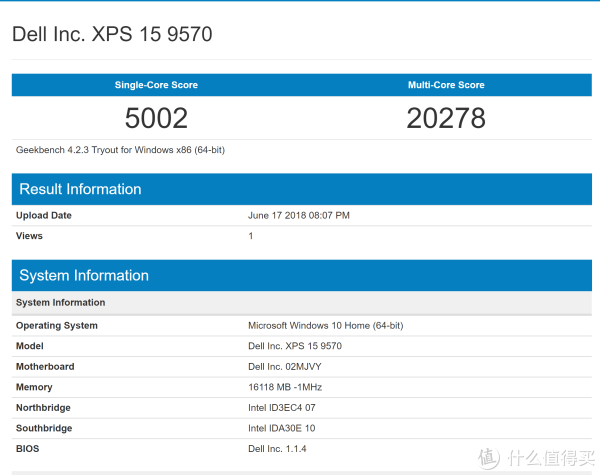Select the Views count value 1
600x475 pixels.
pos(251,236)
